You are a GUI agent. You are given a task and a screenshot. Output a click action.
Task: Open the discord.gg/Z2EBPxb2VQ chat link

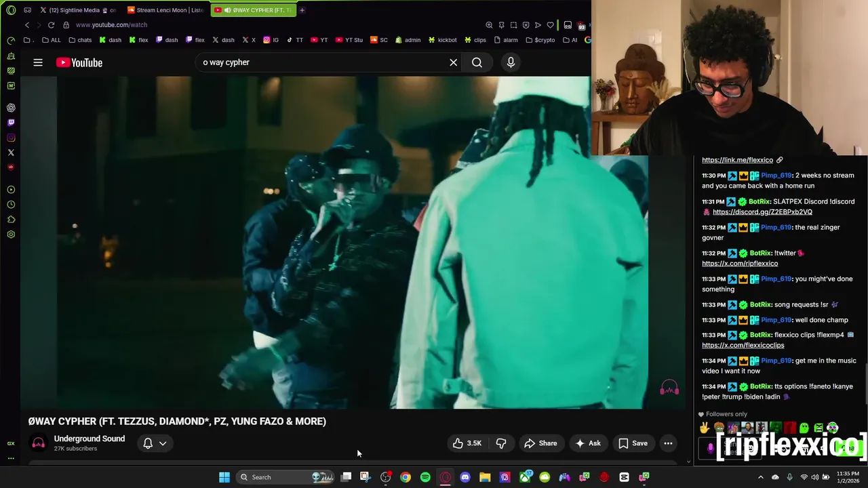762,211
